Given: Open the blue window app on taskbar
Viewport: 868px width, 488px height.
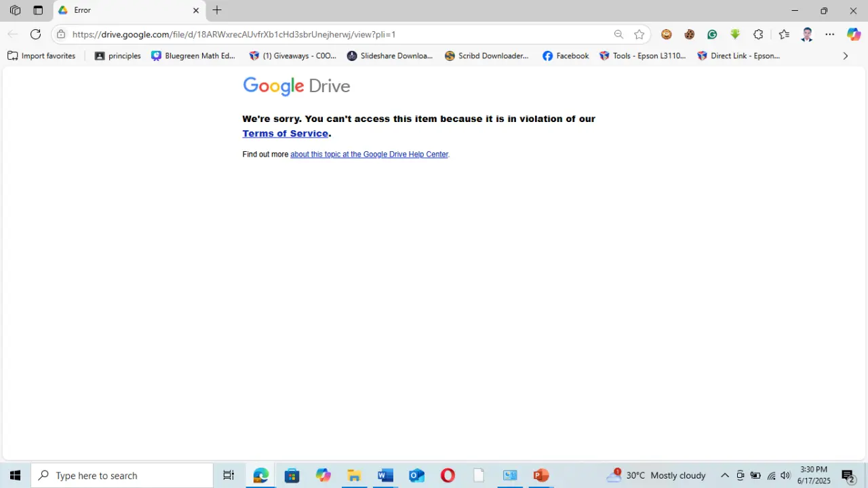Looking at the screenshot, I should [x=510, y=476].
